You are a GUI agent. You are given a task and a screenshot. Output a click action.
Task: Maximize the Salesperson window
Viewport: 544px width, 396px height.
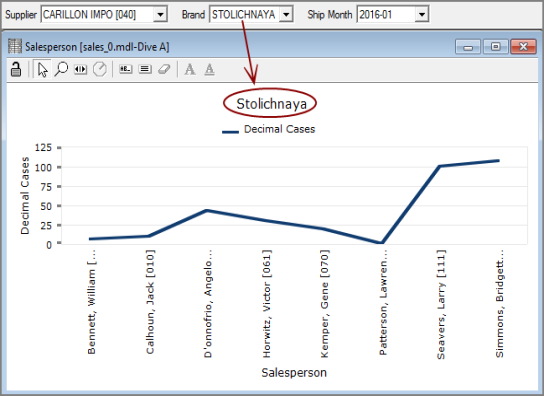495,47
